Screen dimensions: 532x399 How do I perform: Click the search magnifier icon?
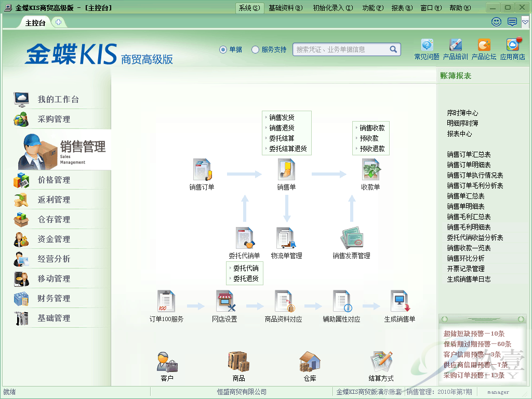click(393, 49)
